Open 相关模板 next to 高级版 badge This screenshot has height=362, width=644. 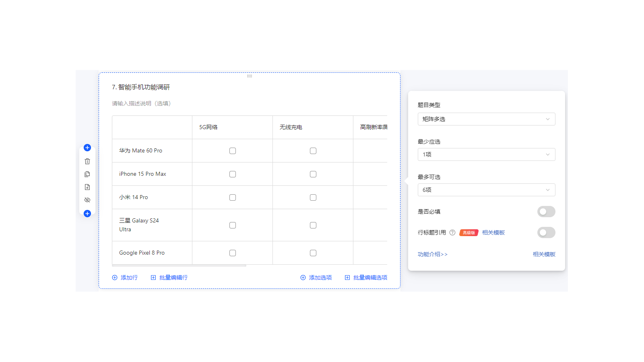point(493,232)
